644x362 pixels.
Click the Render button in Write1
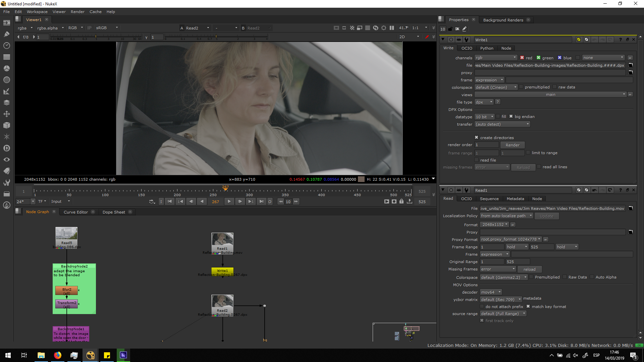512,145
